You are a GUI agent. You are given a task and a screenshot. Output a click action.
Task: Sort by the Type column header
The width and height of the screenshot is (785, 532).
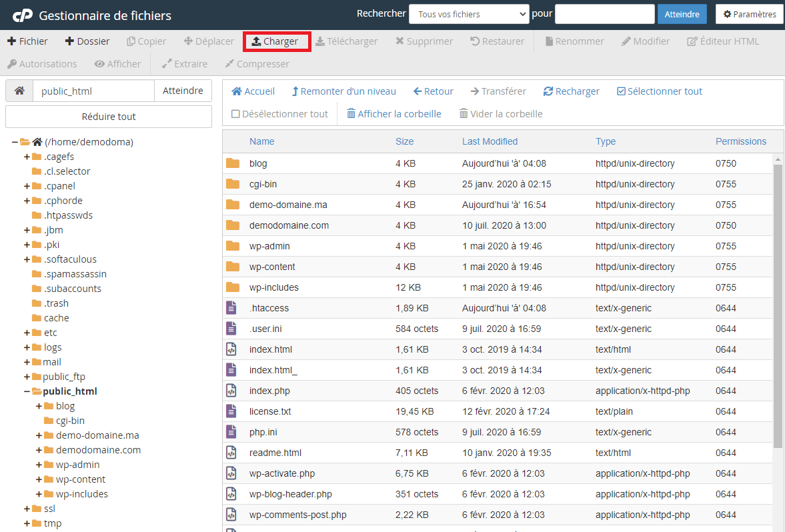(606, 141)
